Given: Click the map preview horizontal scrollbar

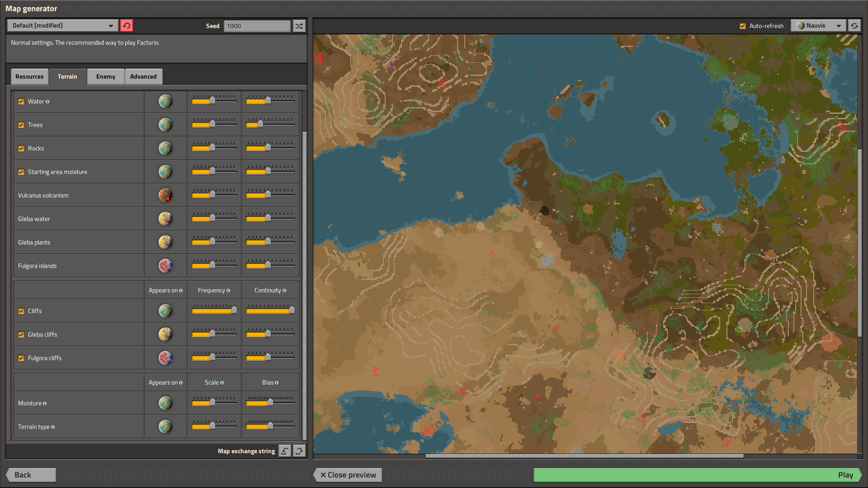Looking at the screenshot, I should [585, 456].
